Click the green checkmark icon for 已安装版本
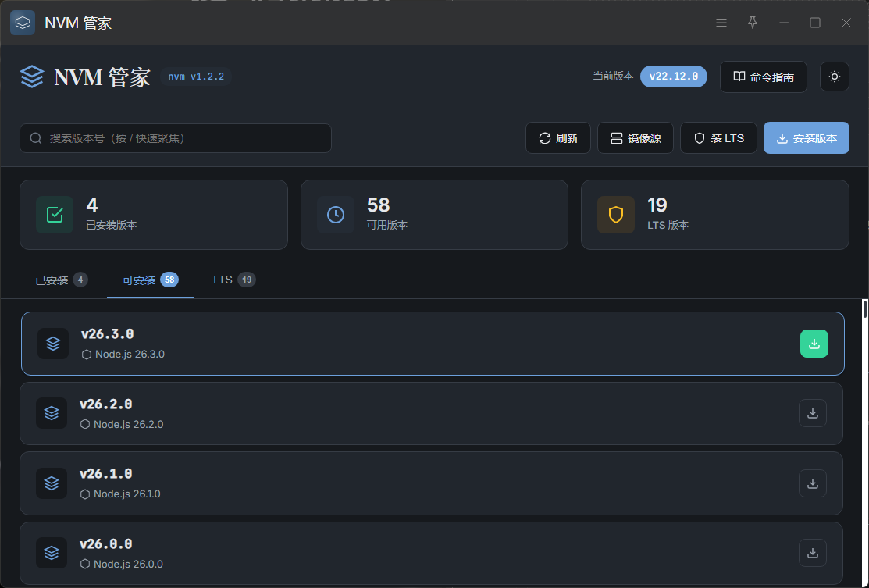Image resolution: width=869 pixels, height=588 pixels. 55,215
